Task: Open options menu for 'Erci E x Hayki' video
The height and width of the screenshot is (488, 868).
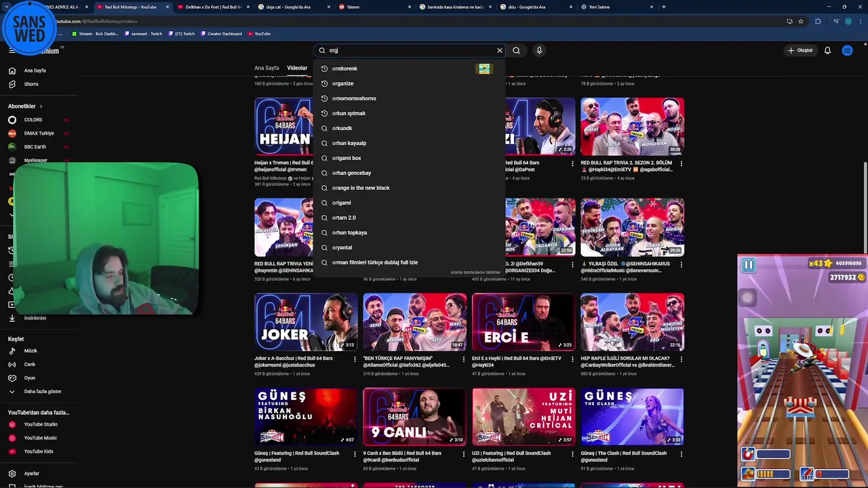Action: (572, 359)
